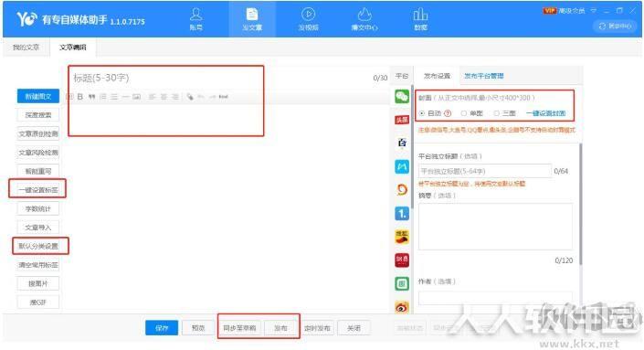
Task: Click the 深度搜索 button
Action: (38, 115)
